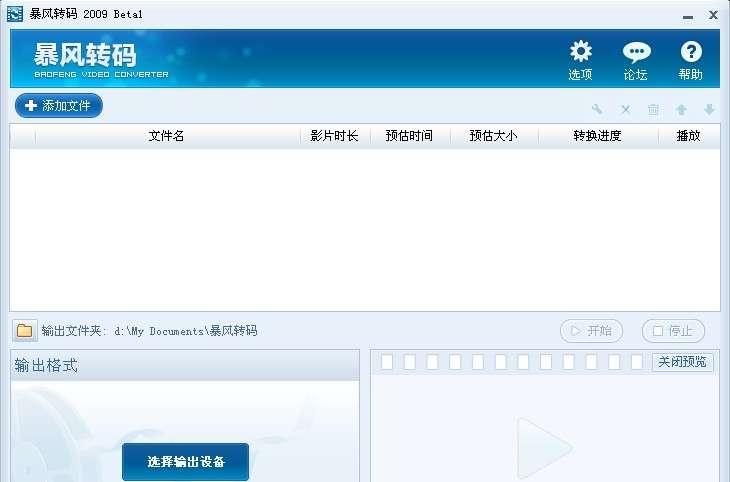This screenshot has height=482, width=730.
Task: Click the 选择输出设备 button
Action: [185, 462]
